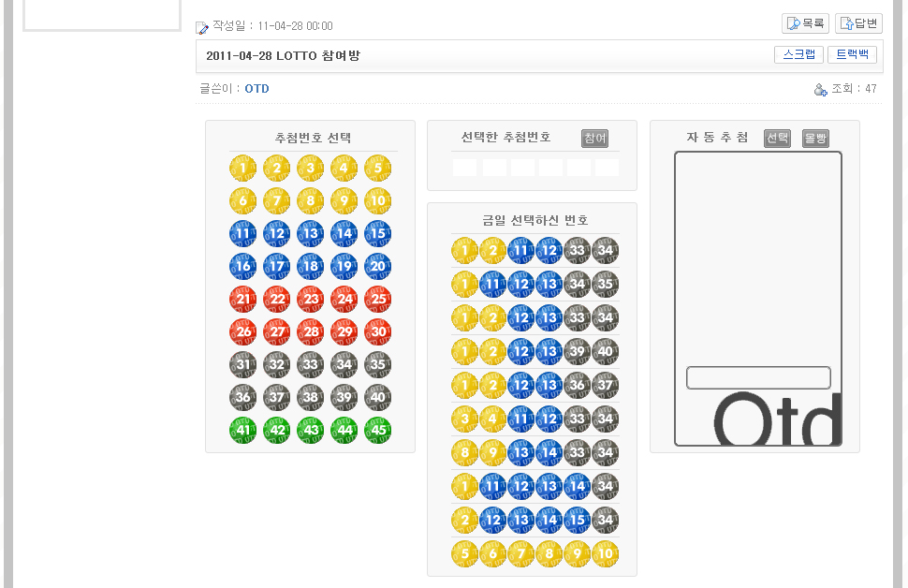Select yellow ball 3 in selection grid

tap(311, 168)
